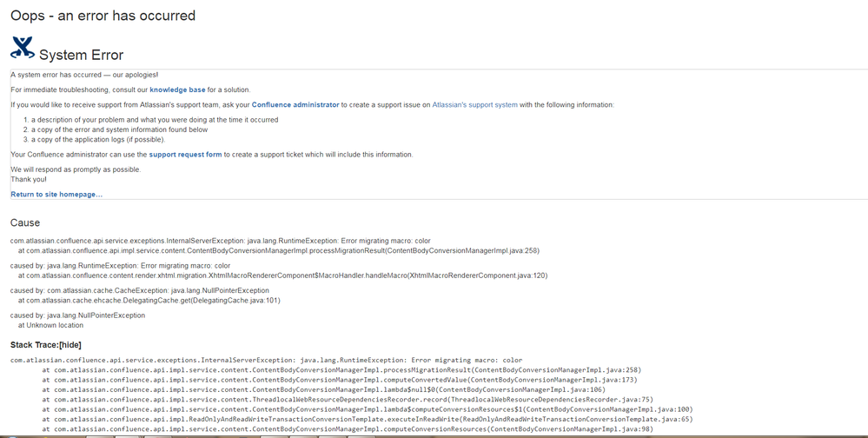The image size is (868, 438).
Task: Click the Confluence logo icon
Action: point(23,48)
